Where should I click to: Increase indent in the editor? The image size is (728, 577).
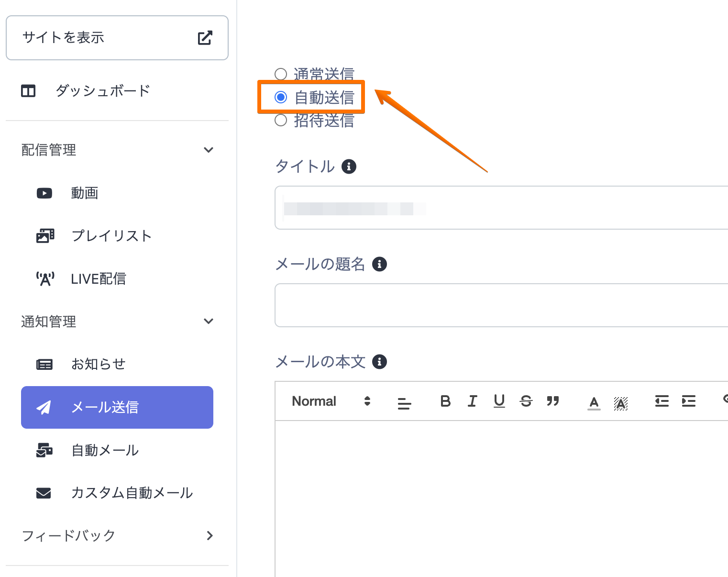(688, 401)
